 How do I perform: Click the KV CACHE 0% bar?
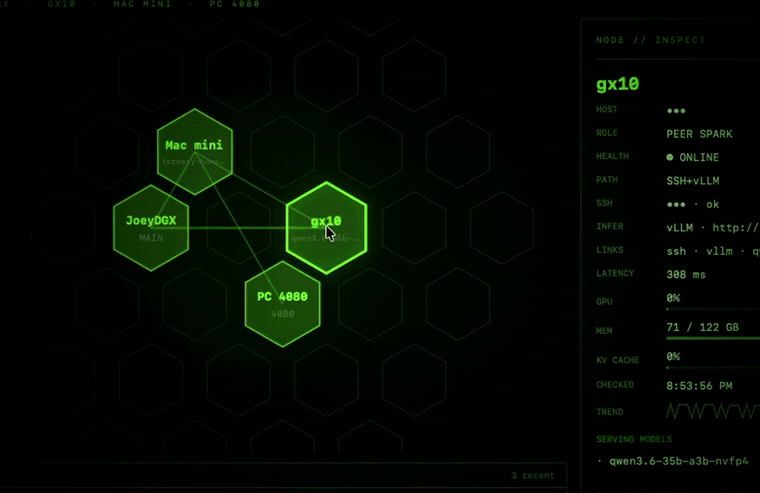coord(713,367)
